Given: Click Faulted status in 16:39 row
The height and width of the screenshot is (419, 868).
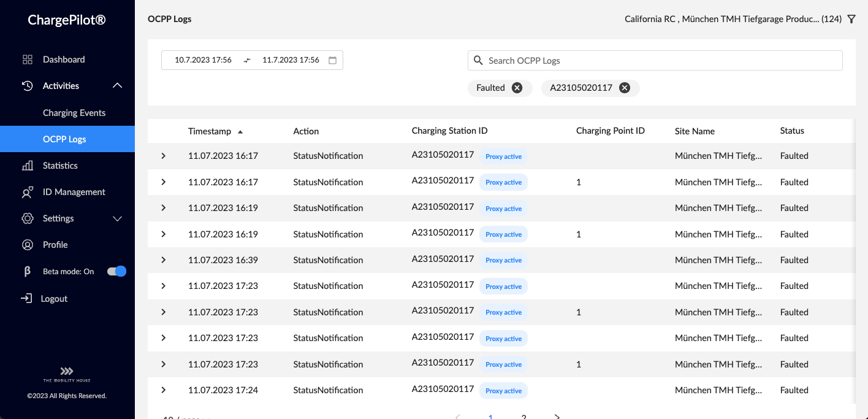Looking at the screenshot, I should point(794,260).
